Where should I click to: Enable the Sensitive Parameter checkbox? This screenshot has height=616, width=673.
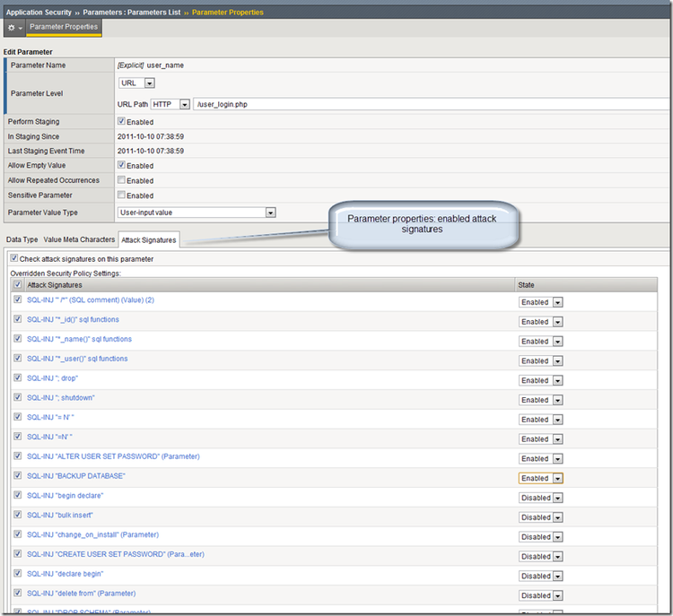point(122,195)
